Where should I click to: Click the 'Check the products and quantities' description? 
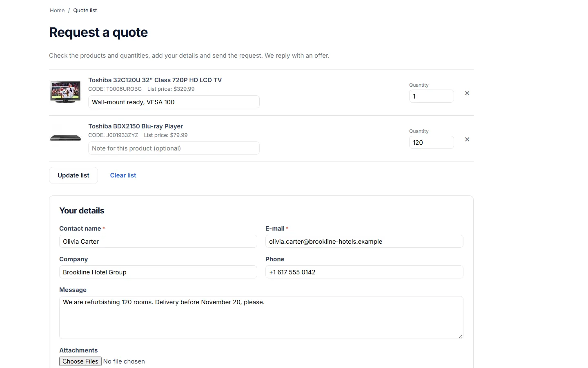(x=189, y=56)
